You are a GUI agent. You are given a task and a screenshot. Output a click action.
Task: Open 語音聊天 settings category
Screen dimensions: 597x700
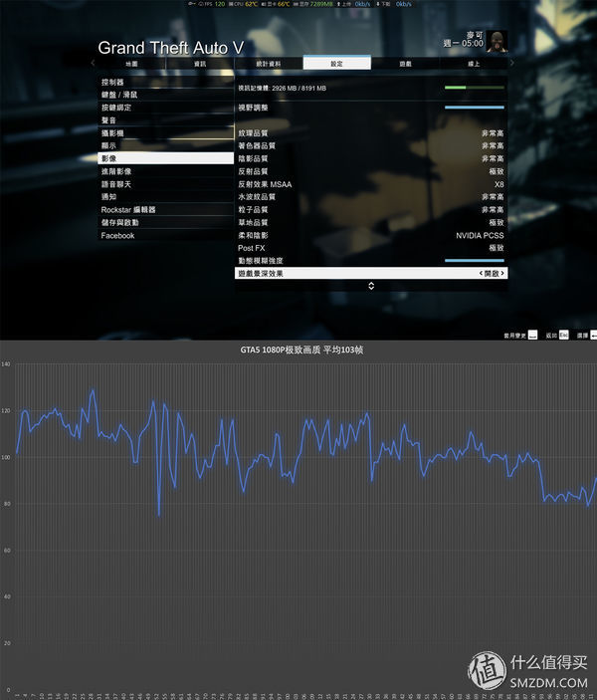click(x=165, y=184)
